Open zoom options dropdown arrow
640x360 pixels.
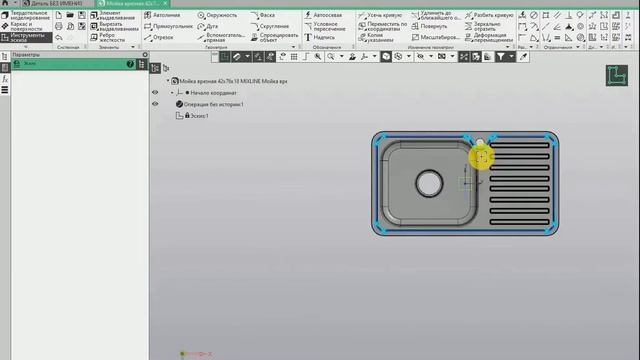(x=342, y=57)
